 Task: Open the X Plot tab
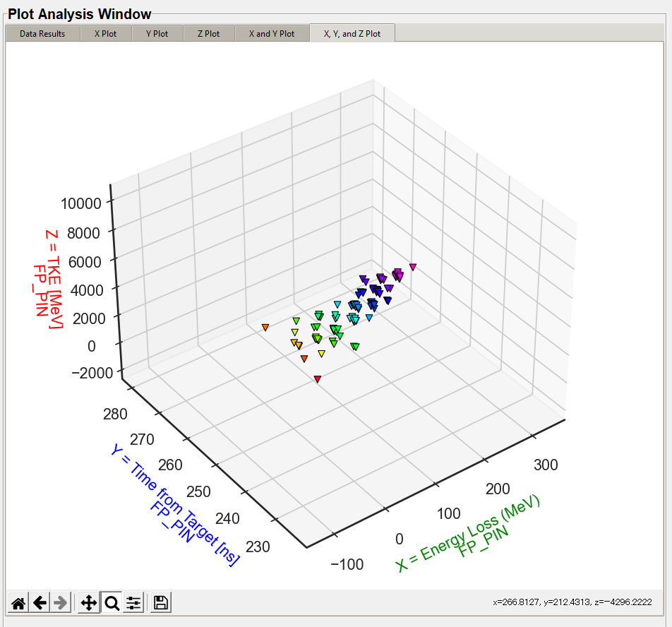pyautogui.click(x=106, y=33)
